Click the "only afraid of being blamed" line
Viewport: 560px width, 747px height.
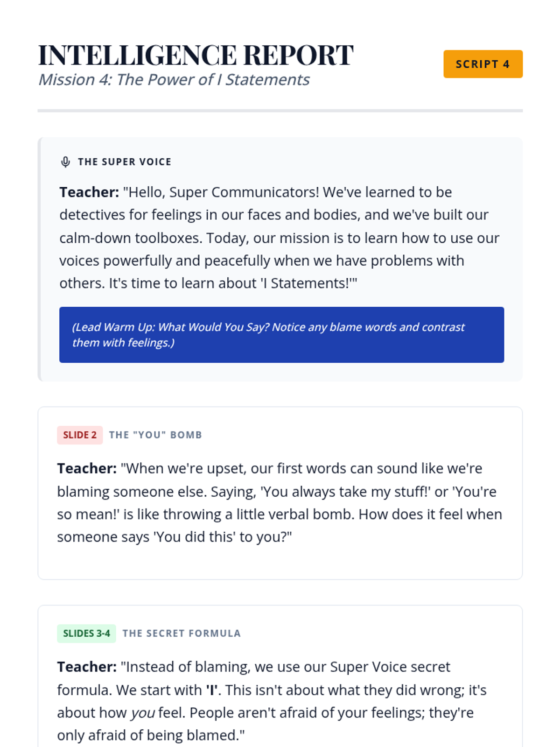tap(151, 735)
